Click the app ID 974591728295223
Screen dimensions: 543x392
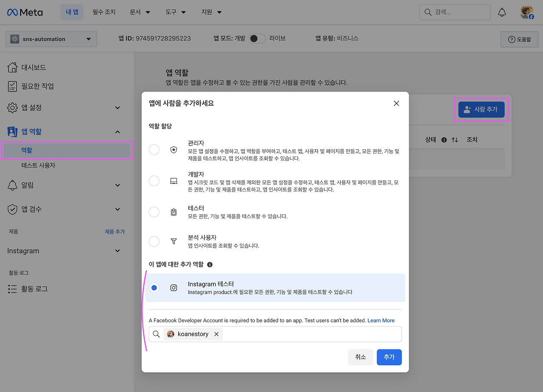point(163,38)
